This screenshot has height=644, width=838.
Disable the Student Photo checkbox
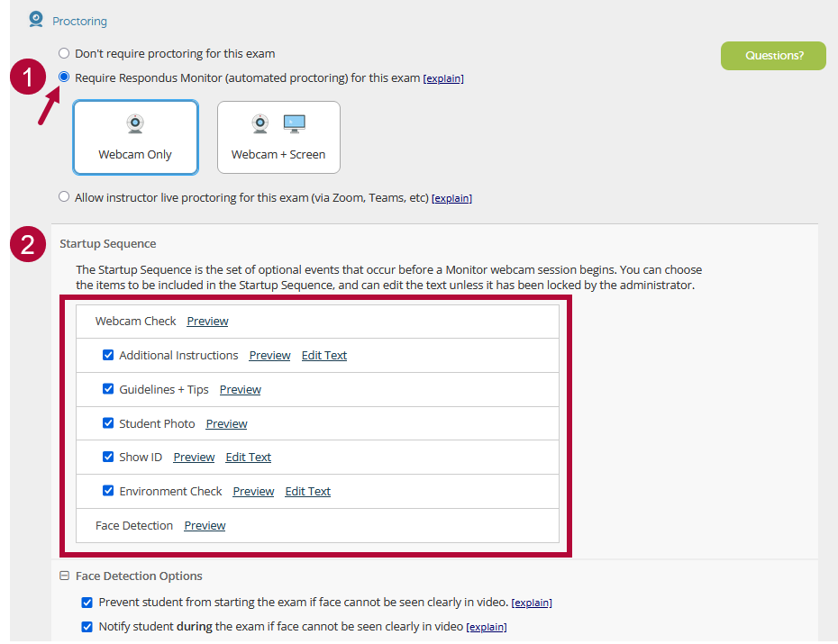(x=108, y=423)
